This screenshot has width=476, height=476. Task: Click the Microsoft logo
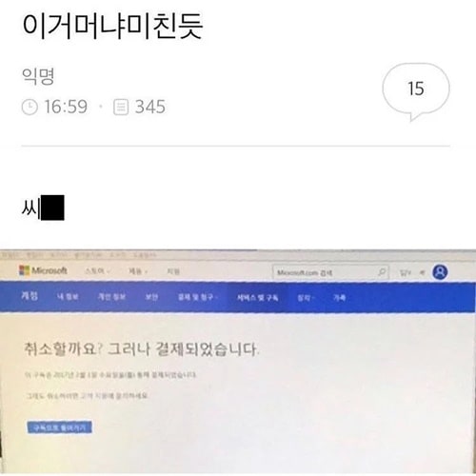tap(43, 270)
